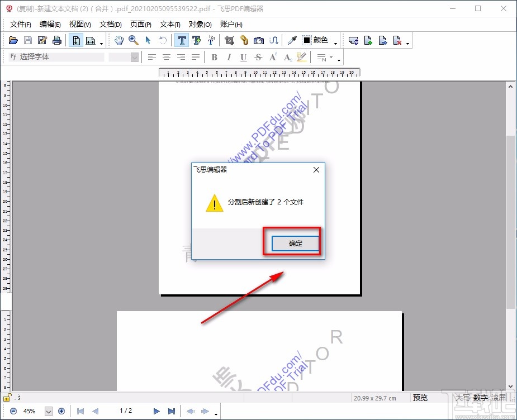The image size is (517, 420).
Task: Open the 视图(V) menu
Action: (80, 25)
